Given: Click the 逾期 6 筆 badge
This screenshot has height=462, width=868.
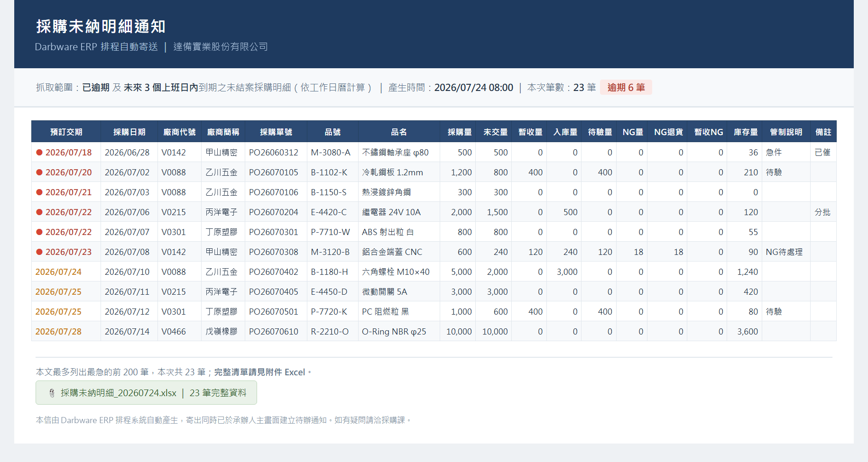Looking at the screenshot, I should pos(626,87).
